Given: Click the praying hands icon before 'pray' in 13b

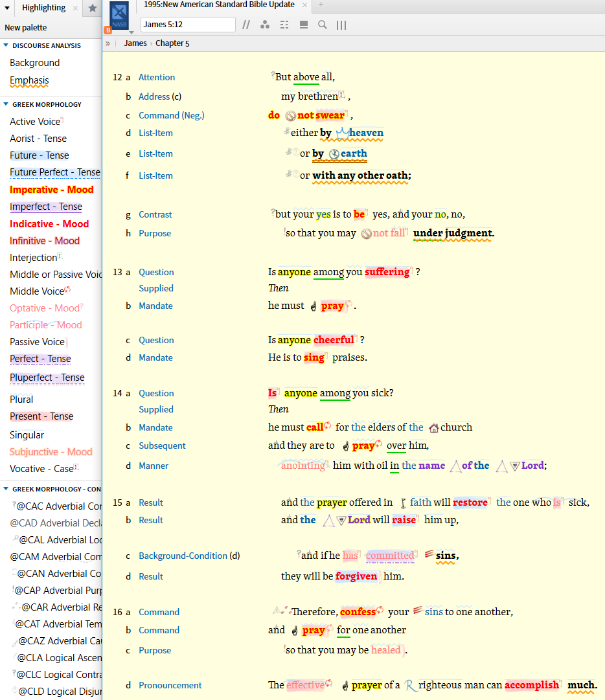Looking at the screenshot, I should (x=314, y=306).
